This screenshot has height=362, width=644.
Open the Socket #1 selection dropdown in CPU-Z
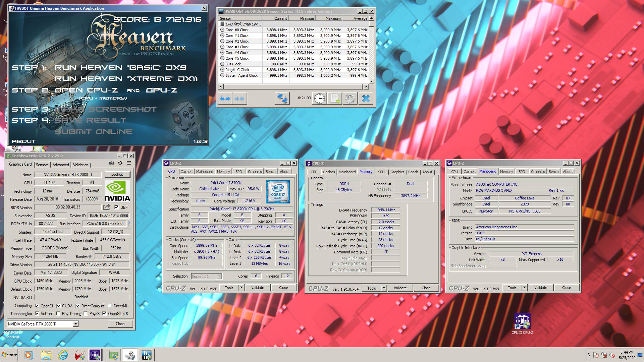219,276
